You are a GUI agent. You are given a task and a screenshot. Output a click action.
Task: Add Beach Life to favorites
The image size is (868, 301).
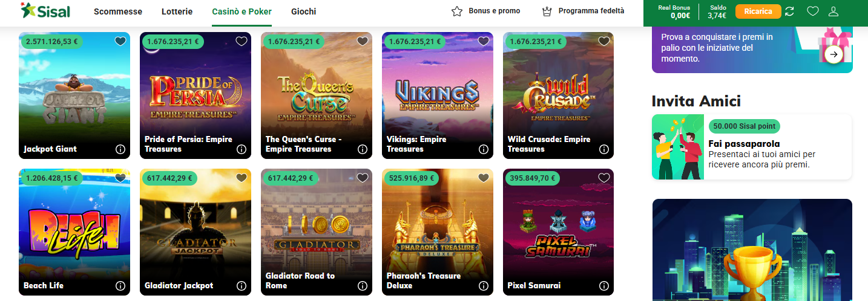point(120,178)
